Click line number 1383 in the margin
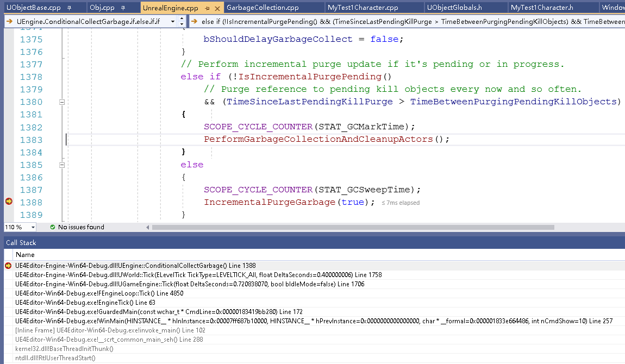This screenshot has height=364, width=625. point(31,140)
